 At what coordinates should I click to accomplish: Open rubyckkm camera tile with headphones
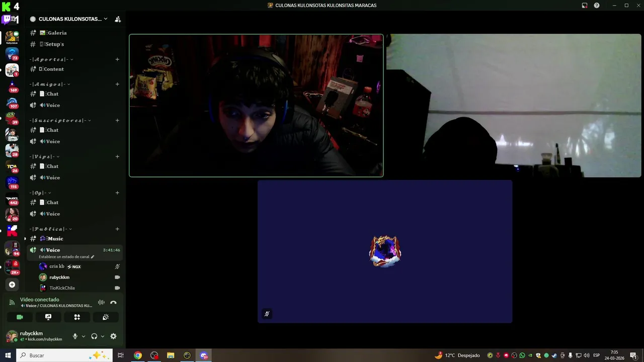256,106
